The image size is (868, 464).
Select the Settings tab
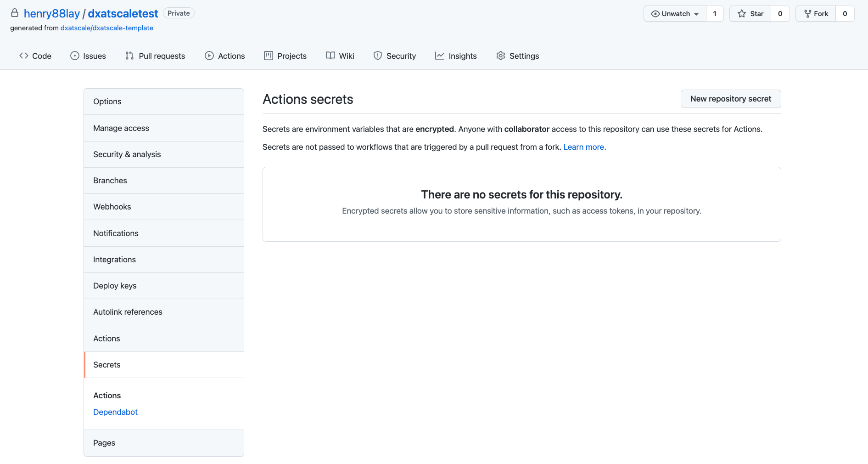point(518,56)
